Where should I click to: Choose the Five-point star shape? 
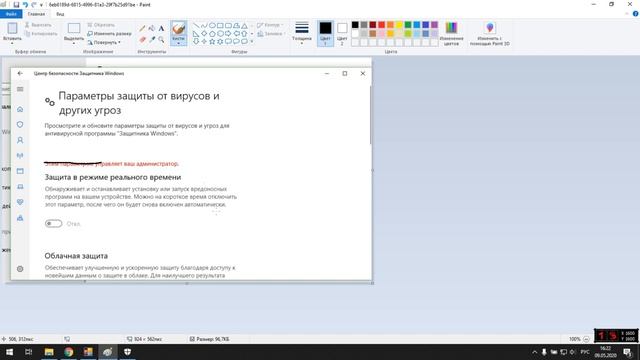212,41
